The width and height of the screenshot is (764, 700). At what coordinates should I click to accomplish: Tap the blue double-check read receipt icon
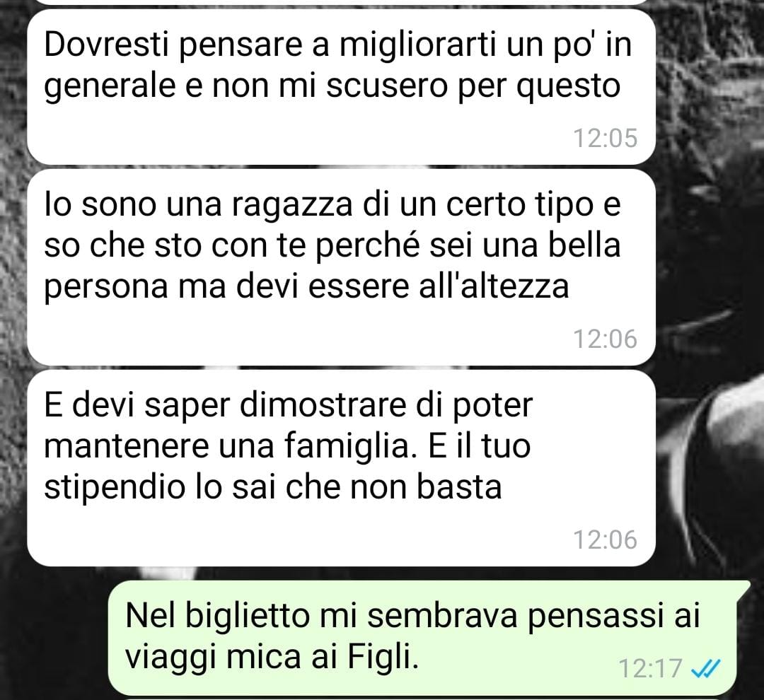705,668
